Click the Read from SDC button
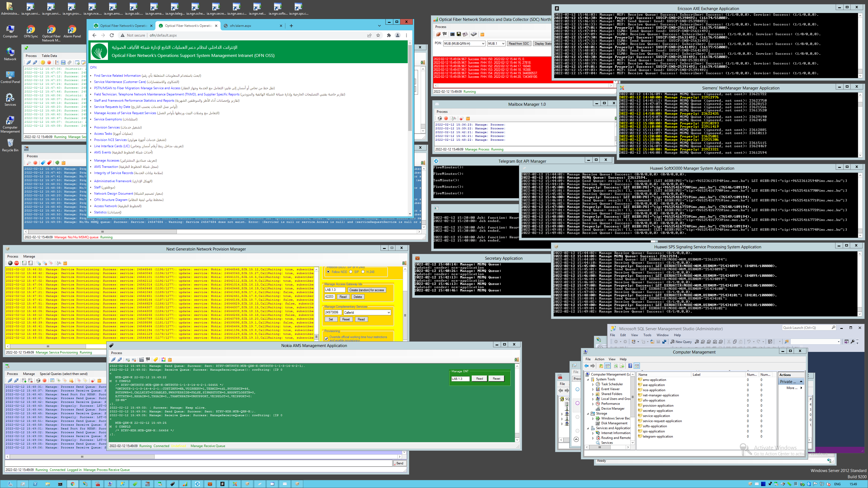868x488 pixels. 519,43
